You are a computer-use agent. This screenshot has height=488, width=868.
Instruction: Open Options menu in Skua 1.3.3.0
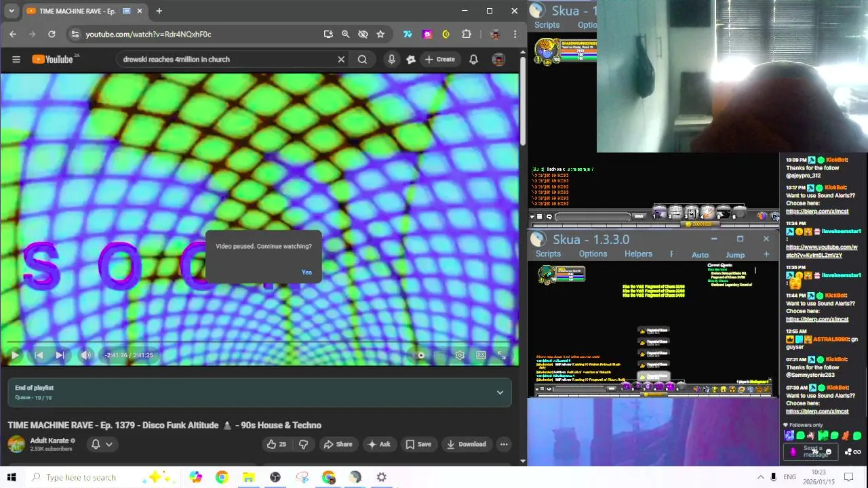(593, 254)
